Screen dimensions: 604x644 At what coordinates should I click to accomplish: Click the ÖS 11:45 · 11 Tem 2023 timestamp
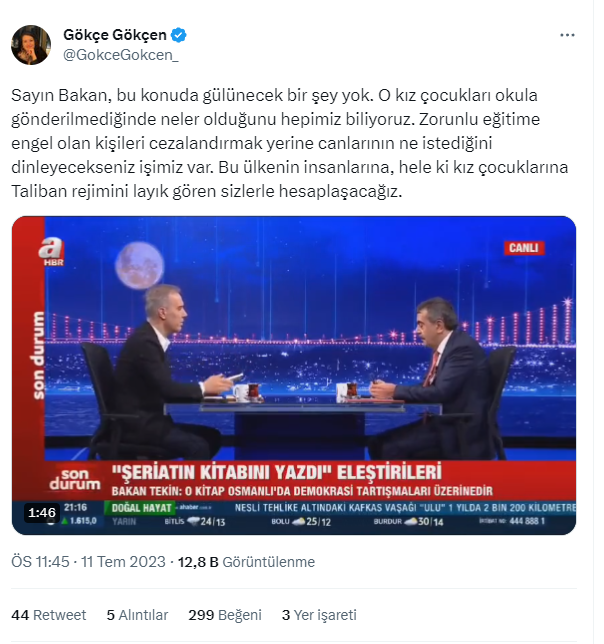(88, 561)
